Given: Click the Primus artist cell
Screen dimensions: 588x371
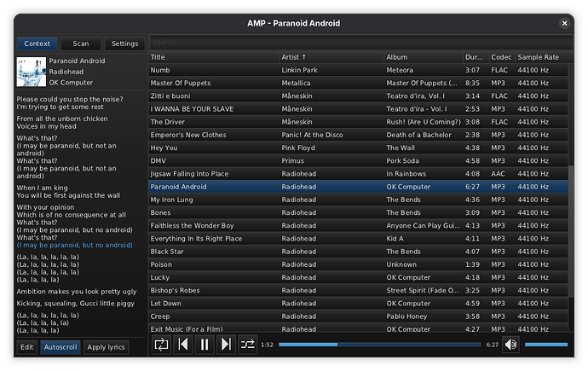Looking at the screenshot, I should (292, 160).
